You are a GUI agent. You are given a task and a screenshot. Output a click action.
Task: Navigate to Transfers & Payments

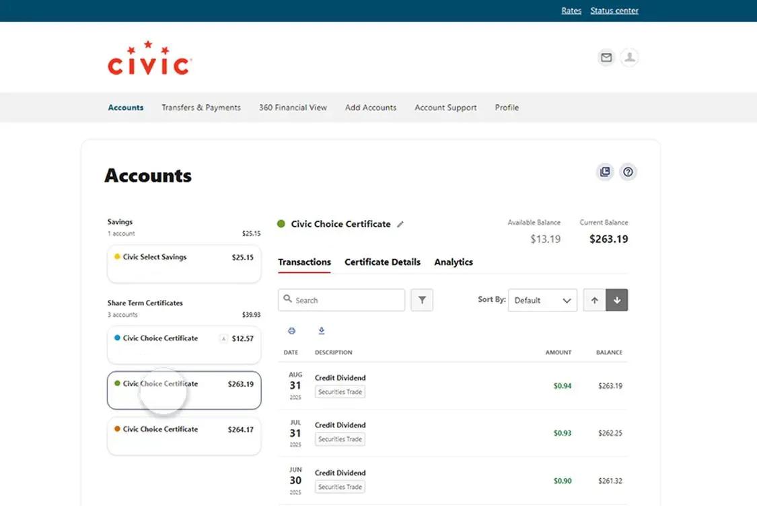pyautogui.click(x=201, y=108)
